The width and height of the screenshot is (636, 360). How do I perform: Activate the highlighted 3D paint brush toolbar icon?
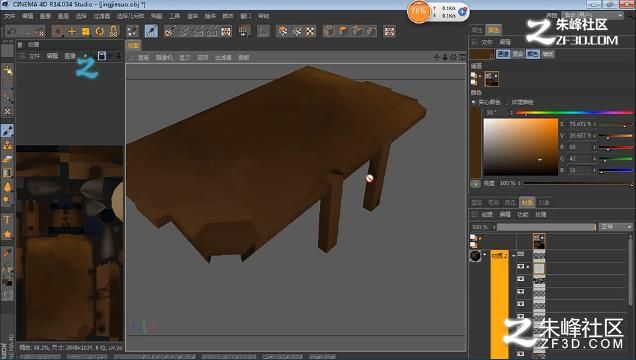[151, 31]
